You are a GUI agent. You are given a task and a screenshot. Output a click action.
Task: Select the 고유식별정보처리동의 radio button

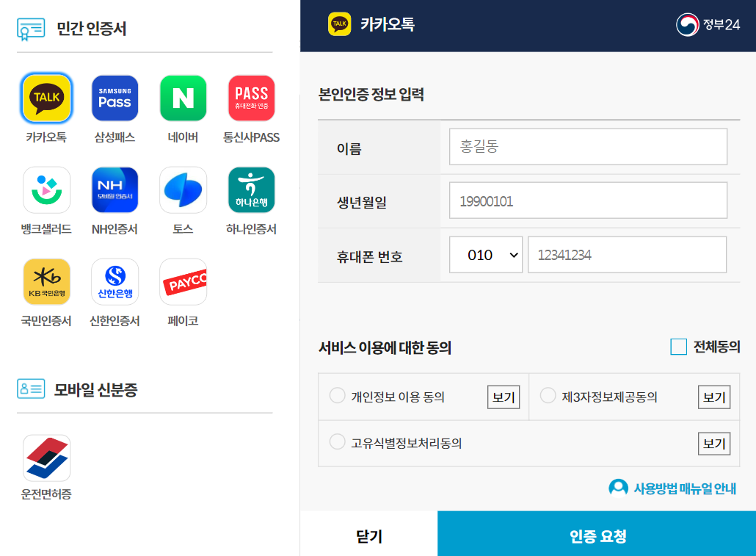tap(337, 441)
